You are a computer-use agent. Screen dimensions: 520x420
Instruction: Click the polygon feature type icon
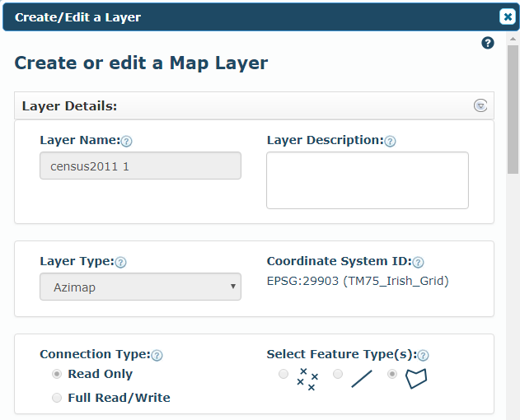point(416,378)
